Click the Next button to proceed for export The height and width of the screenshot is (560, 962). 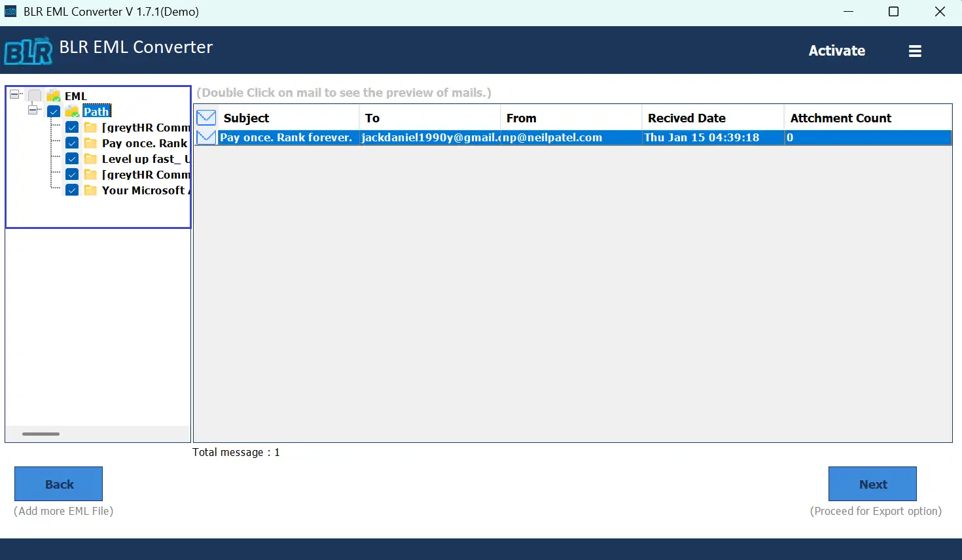pyautogui.click(x=872, y=483)
